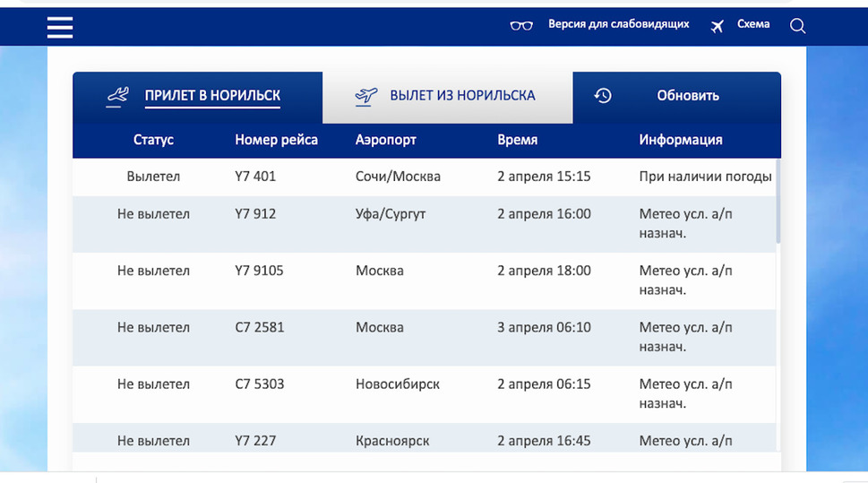Click the flight table vertical scrollbar thumb
Viewport: 868px width, 483px height.
[x=778, y=202]
